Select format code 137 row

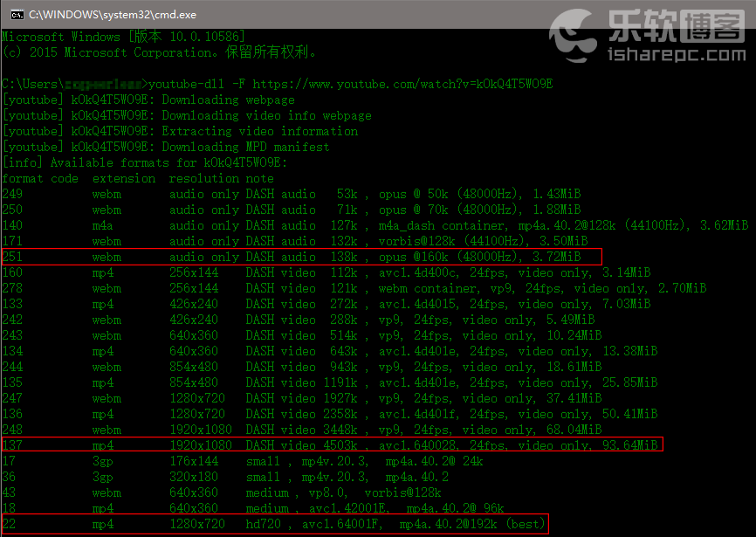coord(332,445)
